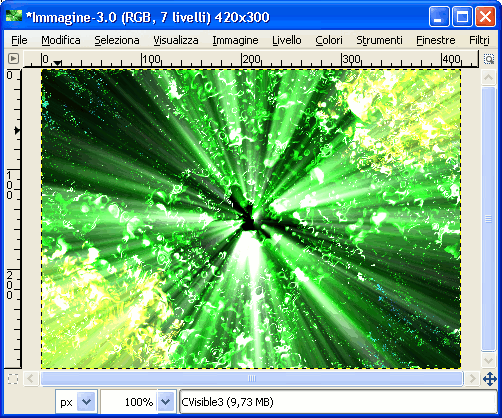Click the horizontal scrollbar thumb

click(252, 379)
